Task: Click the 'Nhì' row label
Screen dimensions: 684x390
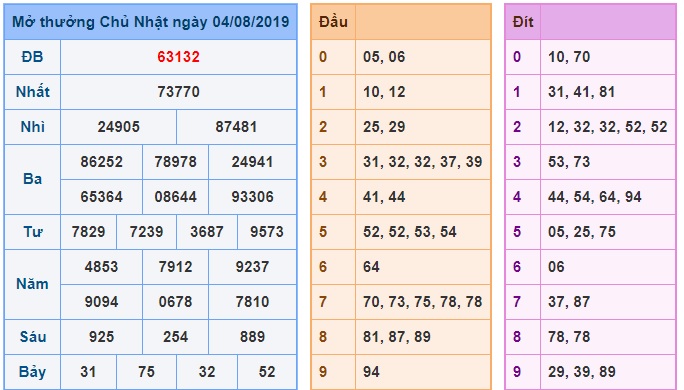Action: (x=32, y=127)
